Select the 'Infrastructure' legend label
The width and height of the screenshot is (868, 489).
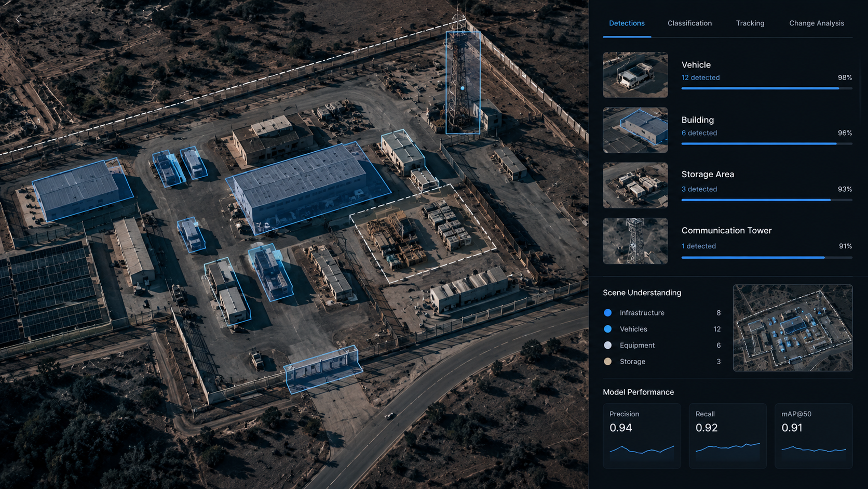(x=642, y=313)
